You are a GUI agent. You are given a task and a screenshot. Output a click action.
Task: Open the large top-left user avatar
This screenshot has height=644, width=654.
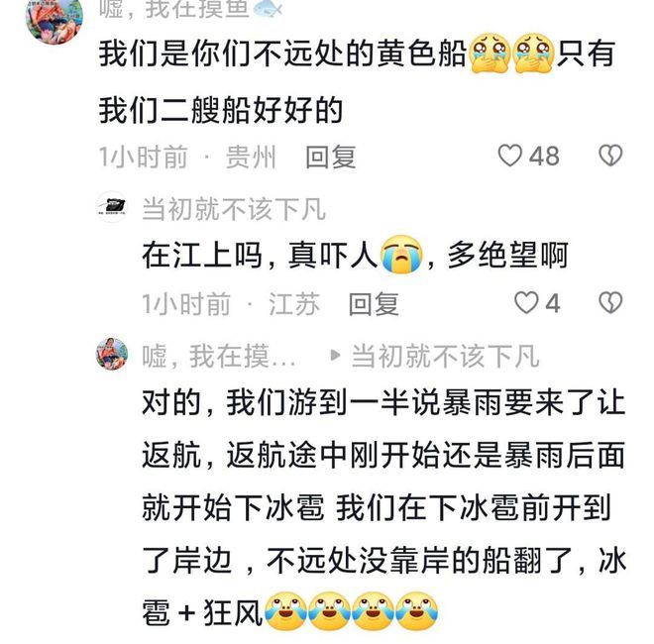[54, 20]
